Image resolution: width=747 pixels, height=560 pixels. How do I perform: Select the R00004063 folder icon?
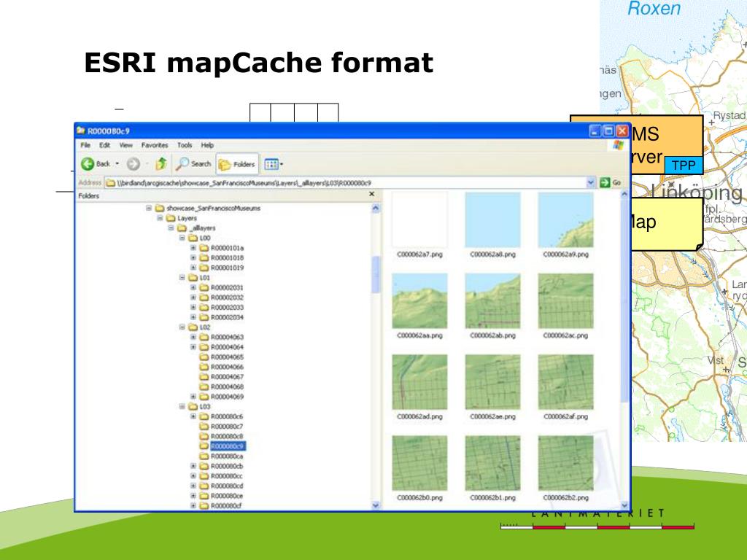coord(204,337)
